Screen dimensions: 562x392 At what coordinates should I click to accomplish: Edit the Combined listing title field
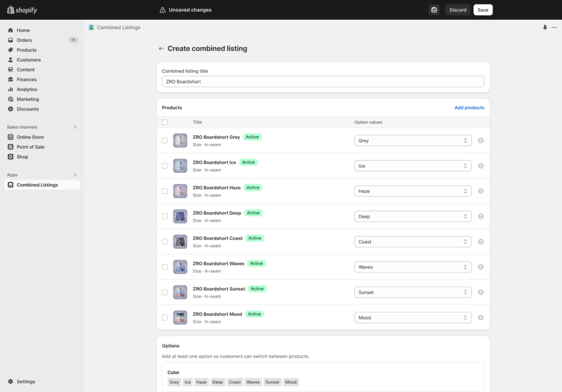[x=323, y=81]
